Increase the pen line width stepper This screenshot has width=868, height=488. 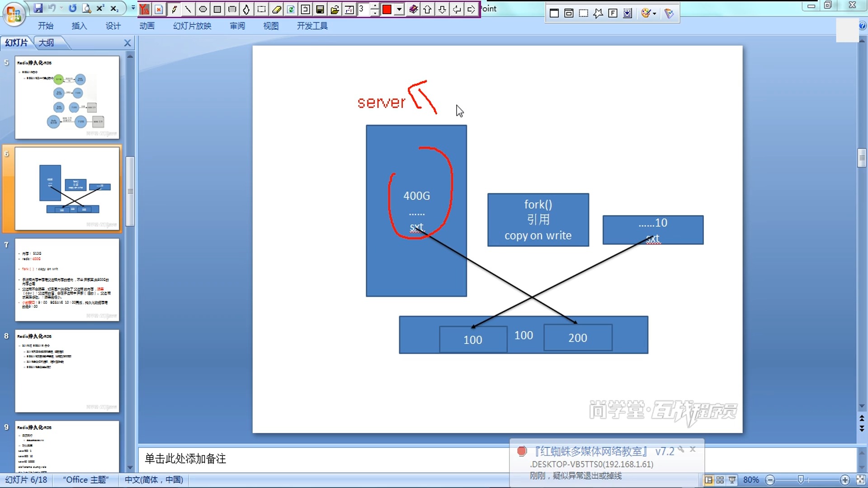tap(375, 6)
